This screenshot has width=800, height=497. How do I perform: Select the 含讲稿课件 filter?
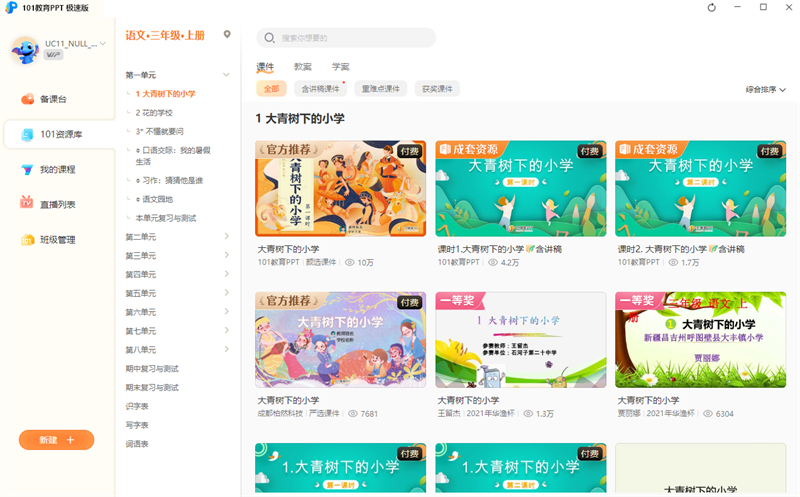tap(320, 89)
